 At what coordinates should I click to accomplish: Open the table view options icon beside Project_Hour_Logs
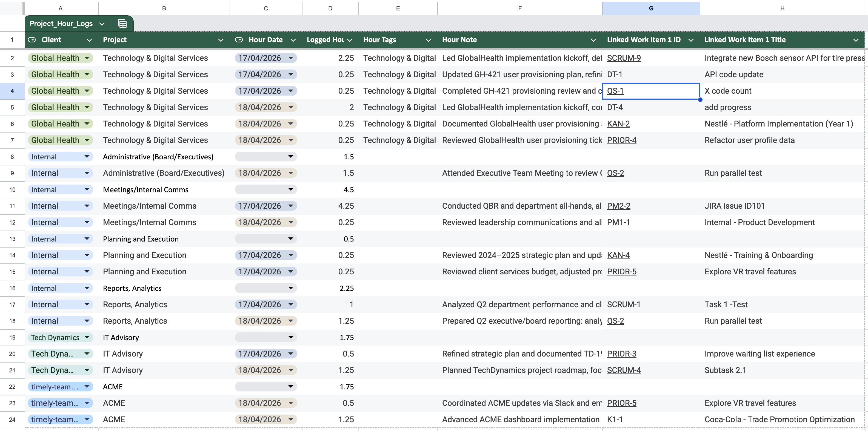(x=122, y=24)
